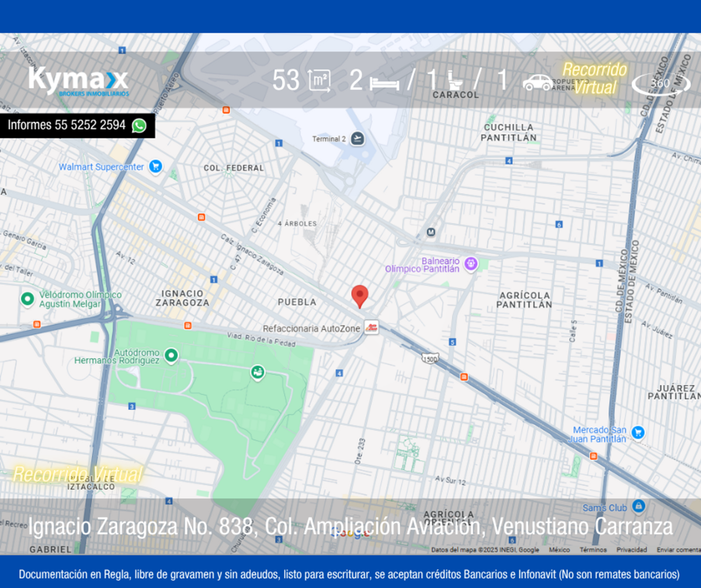The width and height of the screenshot is (701, 588).
Task: Click the Informes 55 5252 2594 phone banner
Action: 77,126
